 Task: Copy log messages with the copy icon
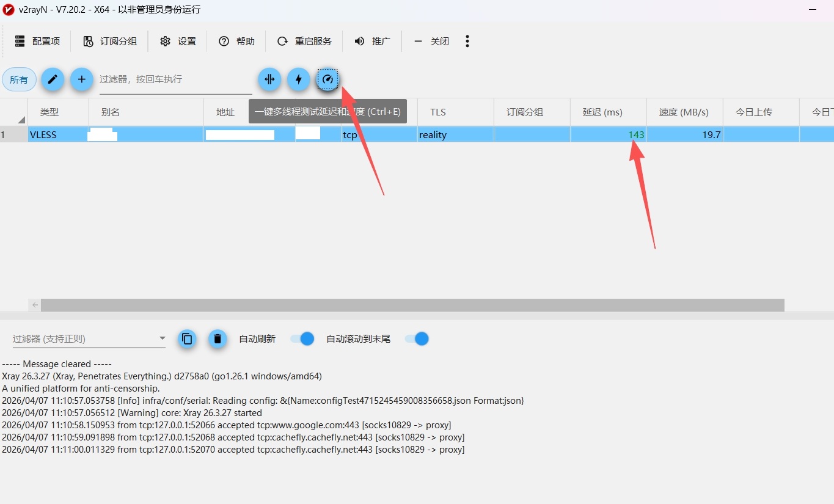click(x=188, y=338)
